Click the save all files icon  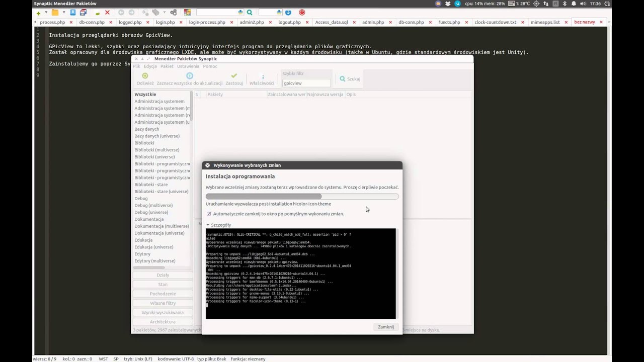(x=83, y=12)
